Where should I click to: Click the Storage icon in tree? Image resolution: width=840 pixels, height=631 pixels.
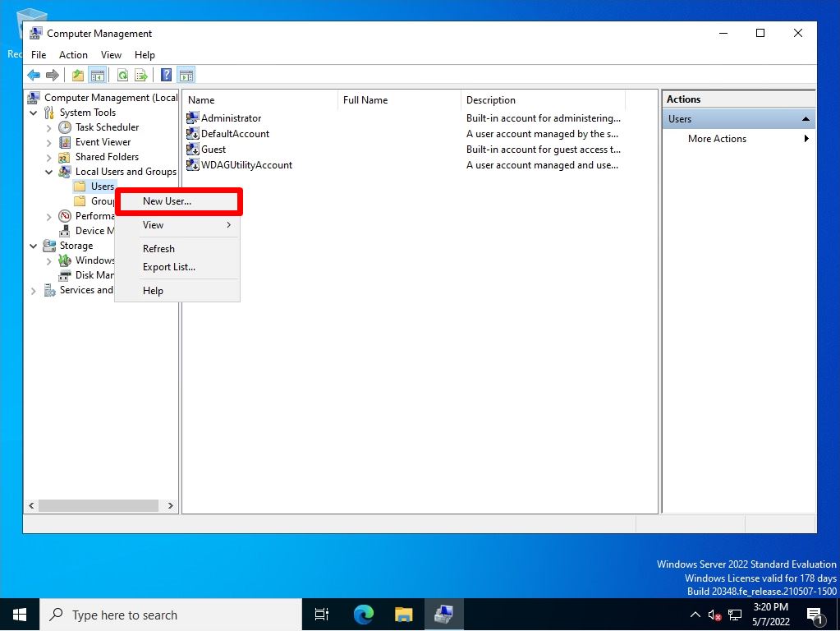(x=49, y=246)
